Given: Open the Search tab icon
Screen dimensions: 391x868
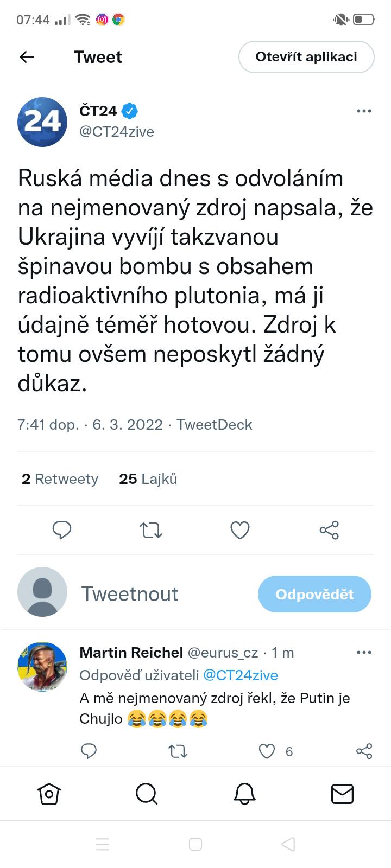Looking at the screenshot, I should [147, 794].
